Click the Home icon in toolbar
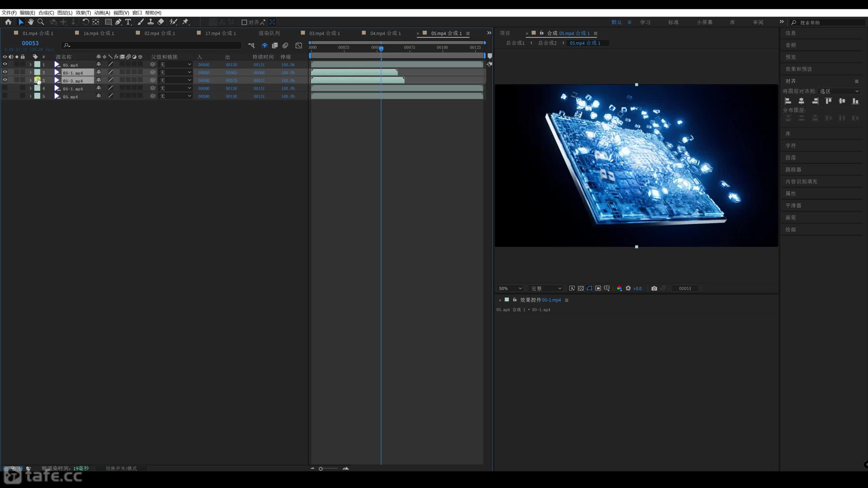The width and height of the screenshot is (868, 488). pyautogui.click(x=8, y=22)
